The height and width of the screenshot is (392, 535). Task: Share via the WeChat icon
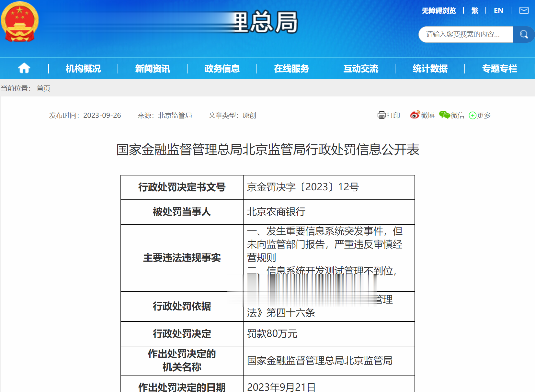click(445, 115)
